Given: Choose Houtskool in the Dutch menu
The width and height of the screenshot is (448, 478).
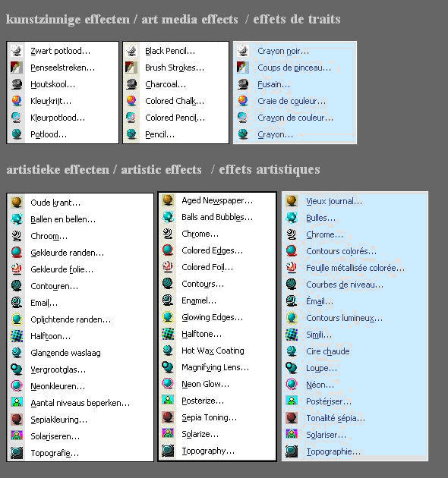Looking at the screenshot, I should (62, 84).
